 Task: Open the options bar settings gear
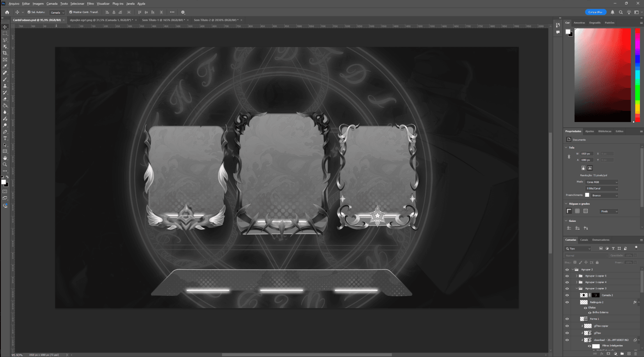[183, 12]
